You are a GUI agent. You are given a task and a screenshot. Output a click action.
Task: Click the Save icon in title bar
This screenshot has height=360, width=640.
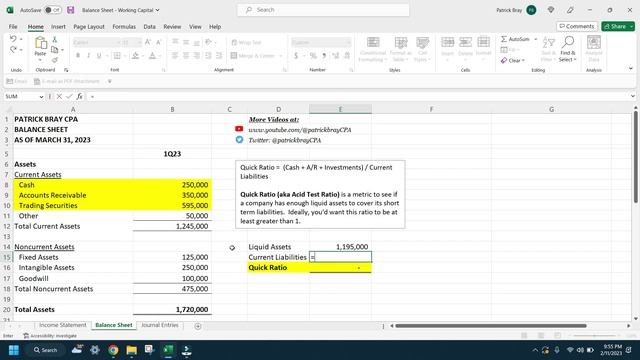point(71,10)
